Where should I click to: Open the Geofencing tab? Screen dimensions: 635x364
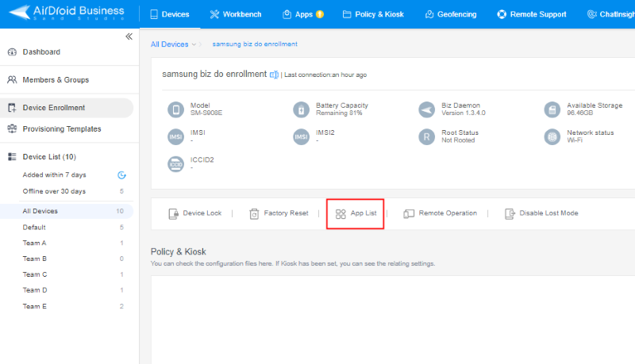click(x=451, y=14)
